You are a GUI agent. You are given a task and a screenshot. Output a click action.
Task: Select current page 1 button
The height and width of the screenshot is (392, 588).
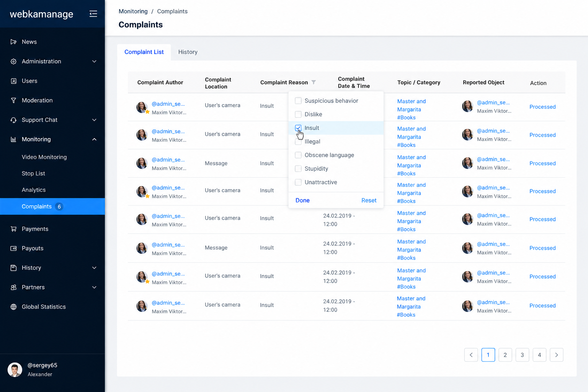(x=488, y=355)
